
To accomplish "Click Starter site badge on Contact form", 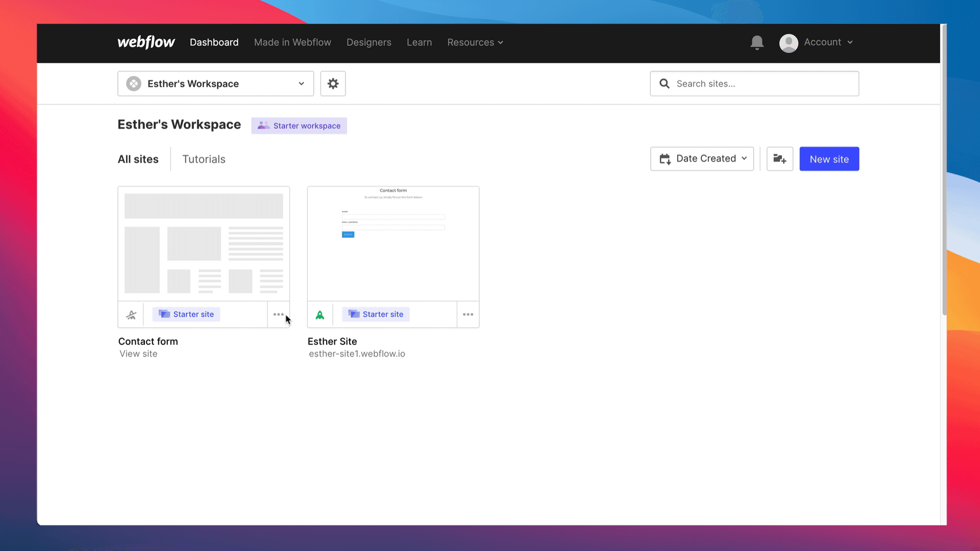I will (186, 314).
